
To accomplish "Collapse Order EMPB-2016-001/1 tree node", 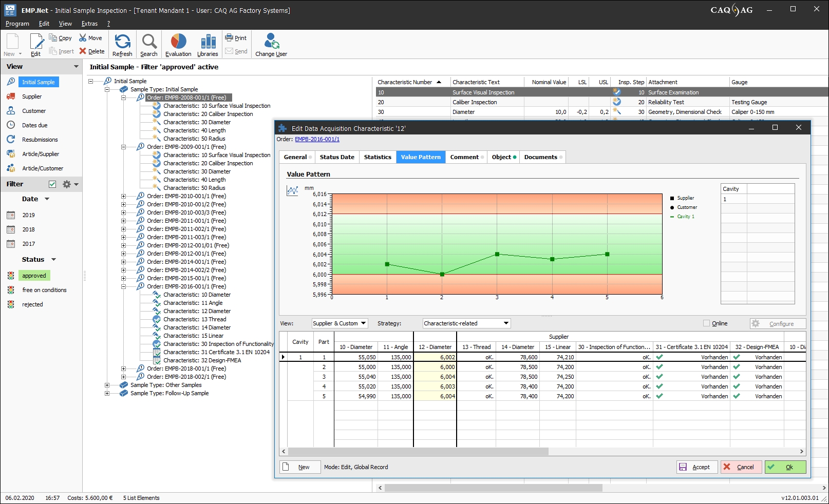I will coord(123,286).
